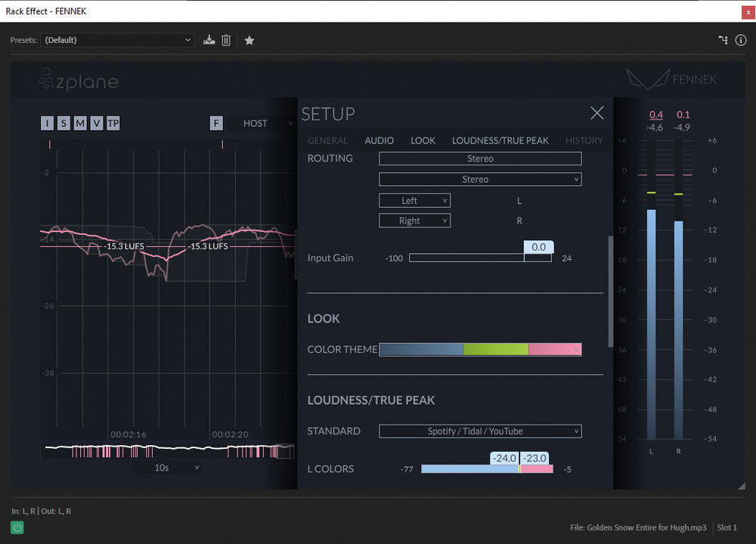Click the window resize grip corner
756x544 pixels.
(x=742, y=486)
